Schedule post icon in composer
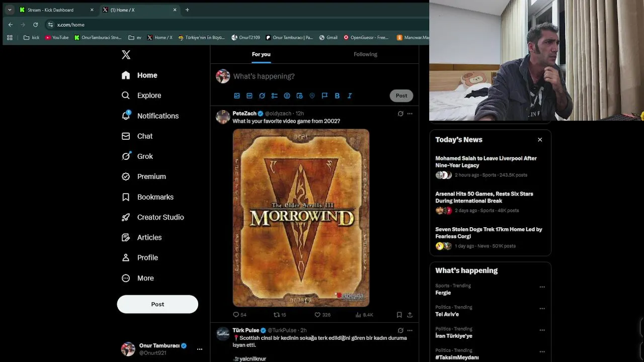644x362 pixels. click(x=299, y=96)
